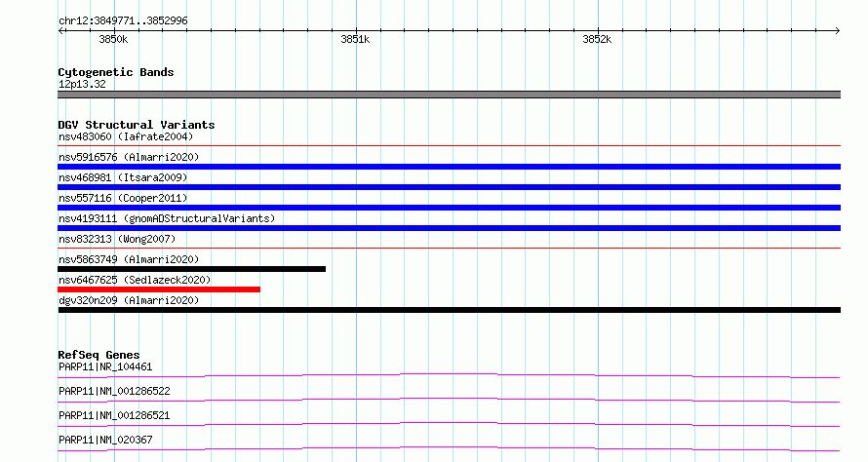Viewport: 868px width, 462px height.
Task: Click the right arrowhead of the ruler
Action: (x=838, y=30)
